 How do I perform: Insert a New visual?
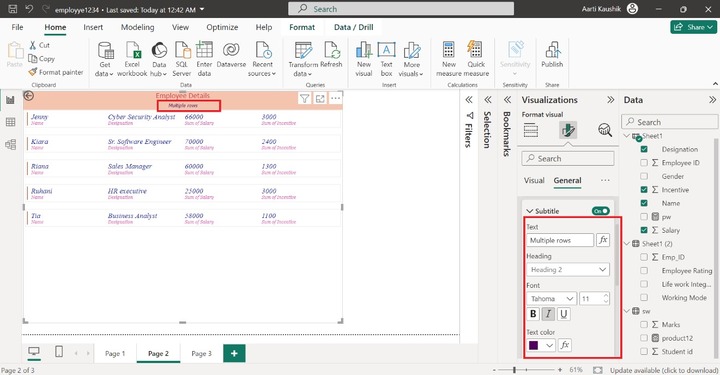pyautogui.click(x=364, y=59)
